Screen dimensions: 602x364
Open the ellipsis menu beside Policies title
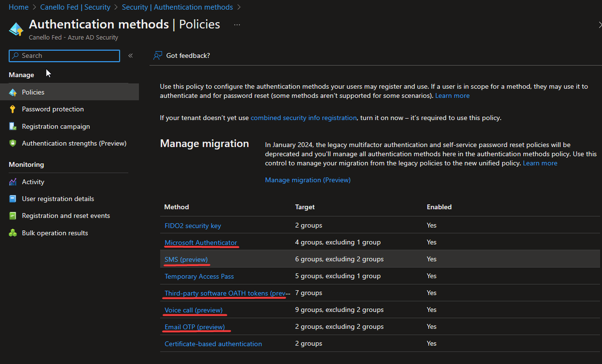coord(237,25)
